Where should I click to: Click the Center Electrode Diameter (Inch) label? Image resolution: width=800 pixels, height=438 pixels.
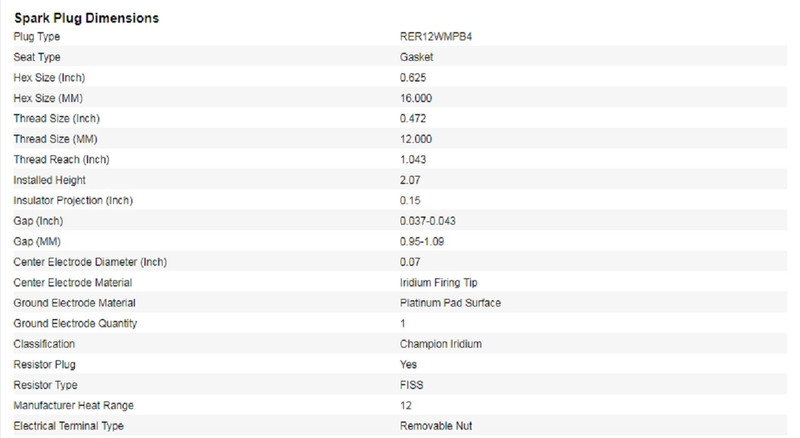coord(90,262)
